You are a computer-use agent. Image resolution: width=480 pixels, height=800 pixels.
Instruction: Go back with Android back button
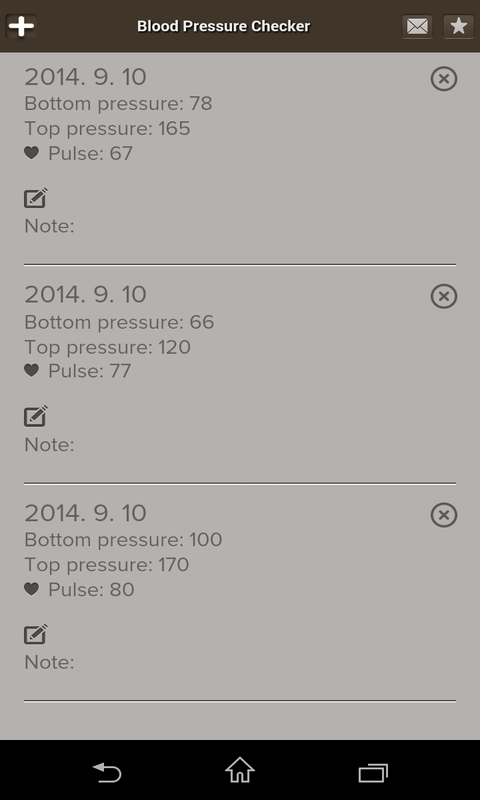coord(107,772)
